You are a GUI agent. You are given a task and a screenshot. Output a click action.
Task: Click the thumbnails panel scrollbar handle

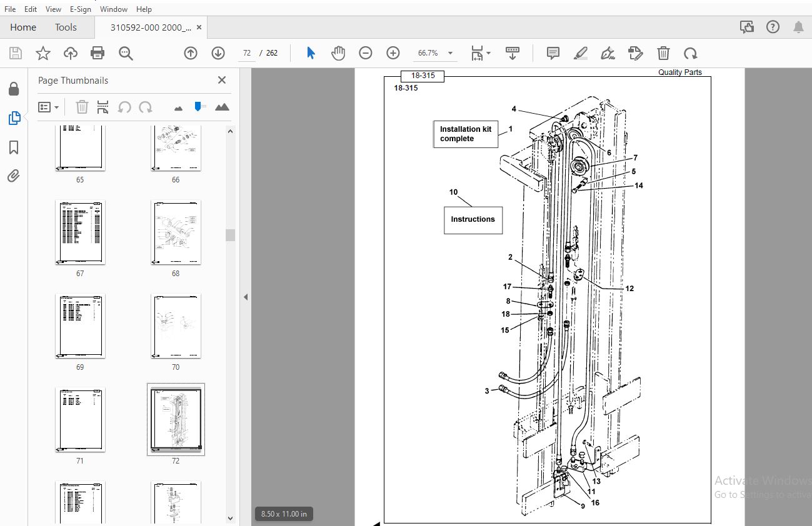[230, 235]
